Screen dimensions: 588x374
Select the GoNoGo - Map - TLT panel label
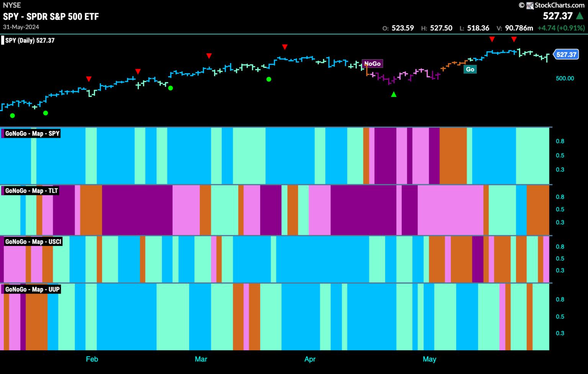click(x=31, y=190)
